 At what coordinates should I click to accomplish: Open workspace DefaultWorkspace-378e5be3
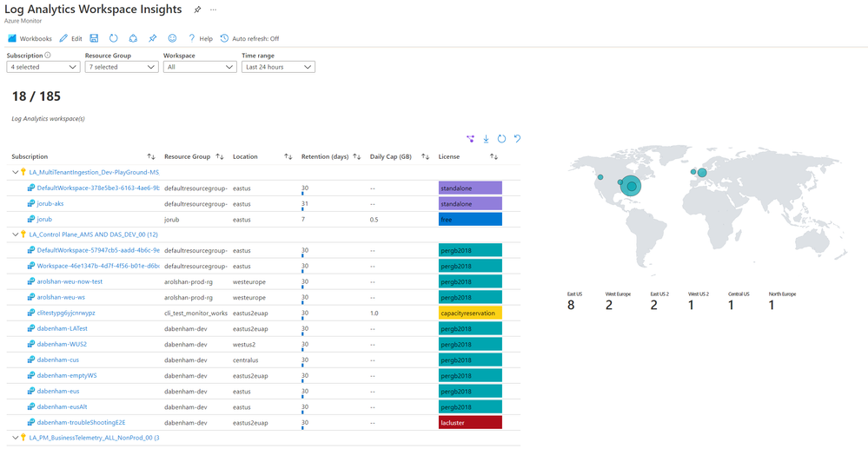coord(98,188)
